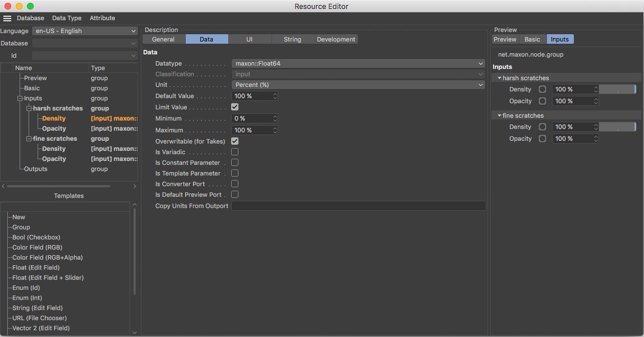The height and width of the screenshot is (337, 644).
Task: Select the Color Field (RGB) template
Action: tap(37, 247)
